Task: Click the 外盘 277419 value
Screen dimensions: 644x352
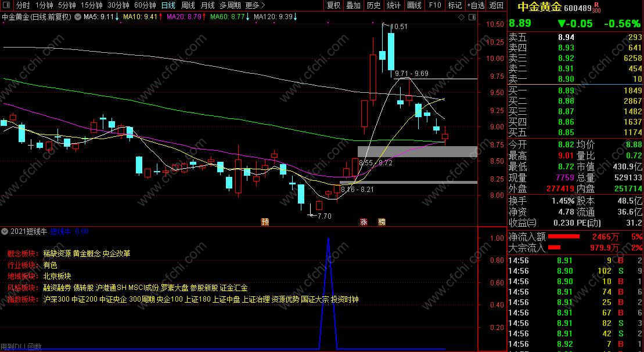Action: (x=560, y=188)
